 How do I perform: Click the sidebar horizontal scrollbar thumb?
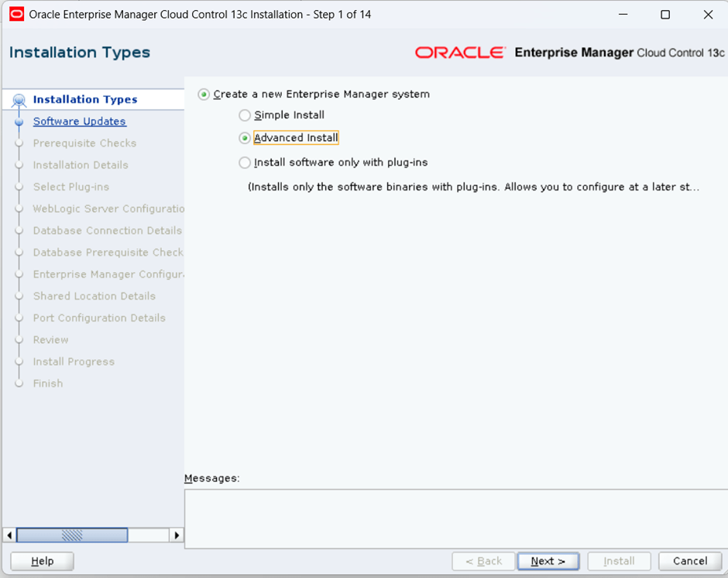(72, 535)
